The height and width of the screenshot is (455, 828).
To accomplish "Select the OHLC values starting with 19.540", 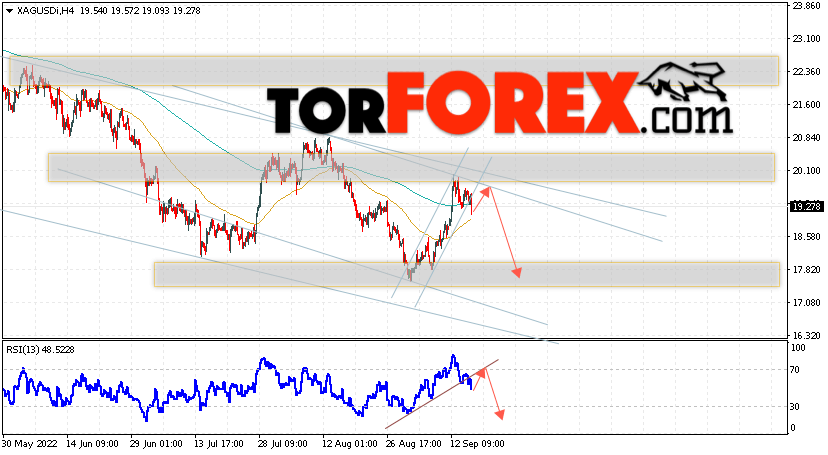I will coord(140,11).
